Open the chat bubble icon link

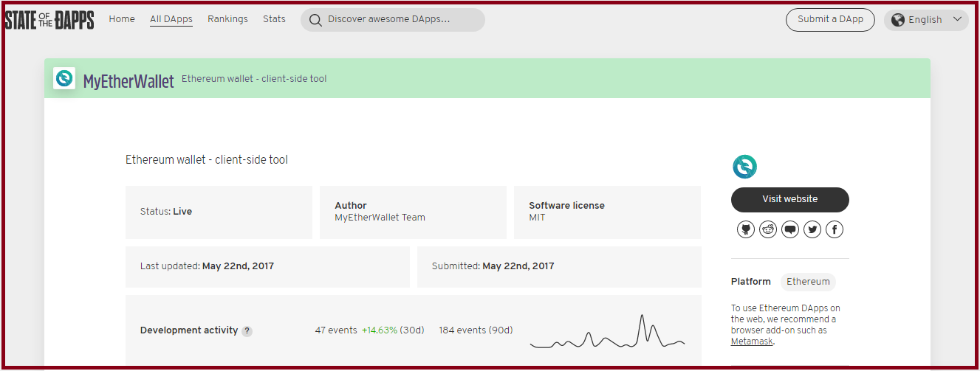pyautogui.click(x=790, y=229)
